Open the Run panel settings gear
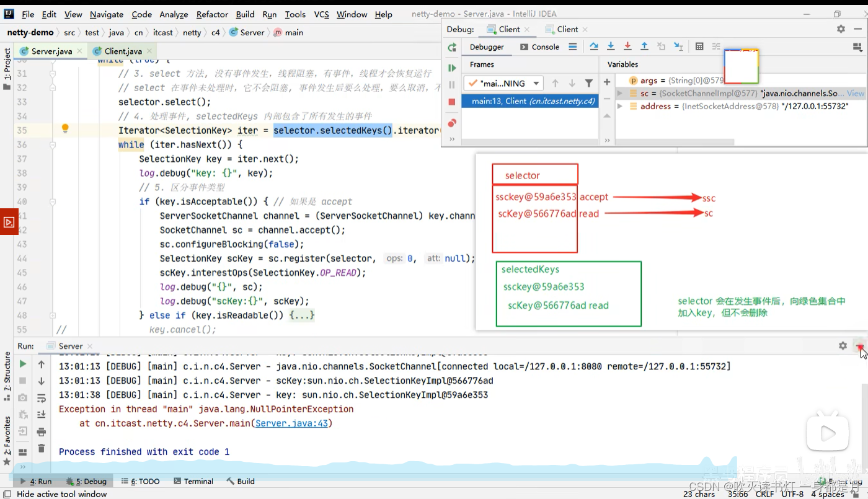The height and width of the screenshot is (499, 868). point(843,346)
